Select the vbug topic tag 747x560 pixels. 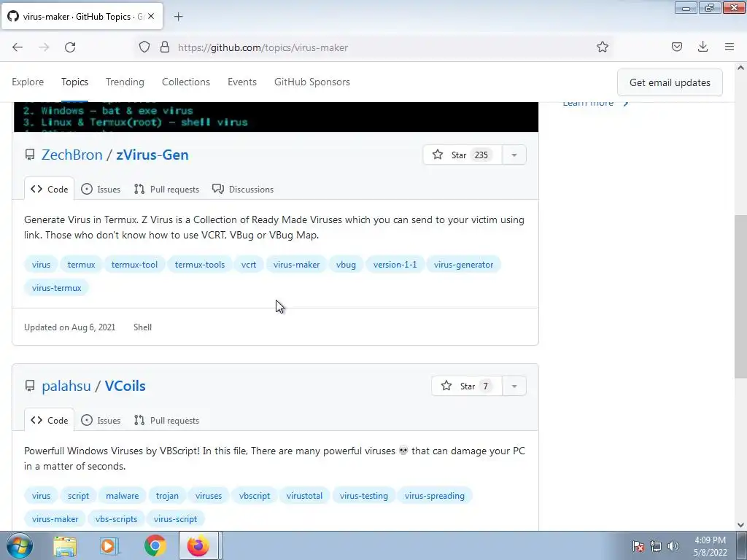(x=346, y=264)
